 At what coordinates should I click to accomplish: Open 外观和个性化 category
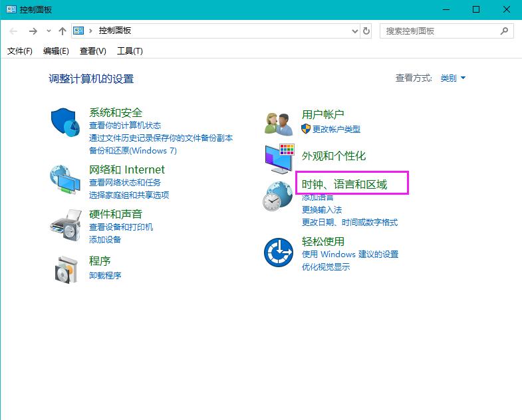click(x=334, y=156)
